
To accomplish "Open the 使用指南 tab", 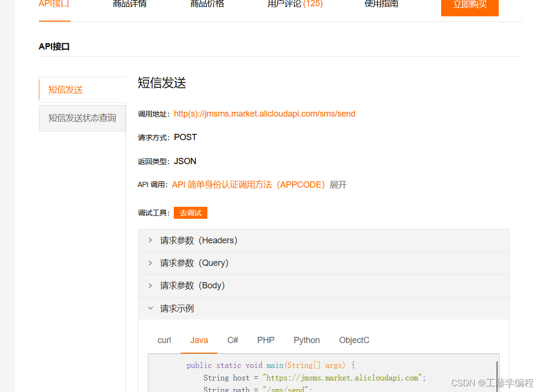I will (381, 4).
